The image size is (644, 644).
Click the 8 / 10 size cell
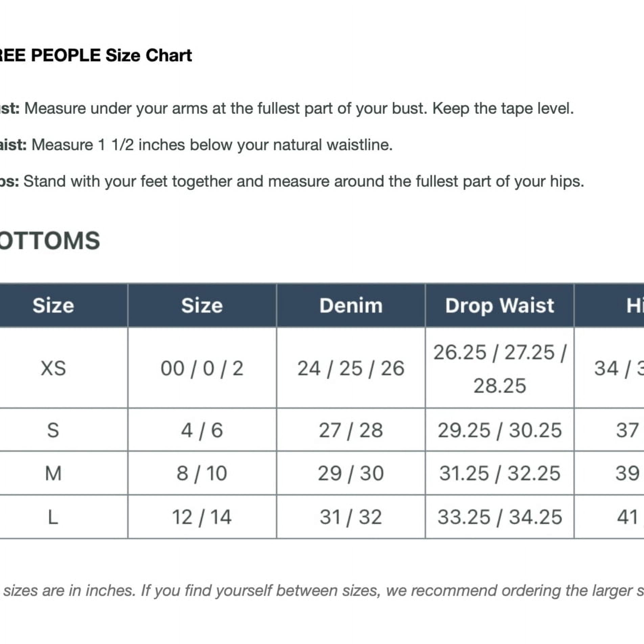[202, 473]
